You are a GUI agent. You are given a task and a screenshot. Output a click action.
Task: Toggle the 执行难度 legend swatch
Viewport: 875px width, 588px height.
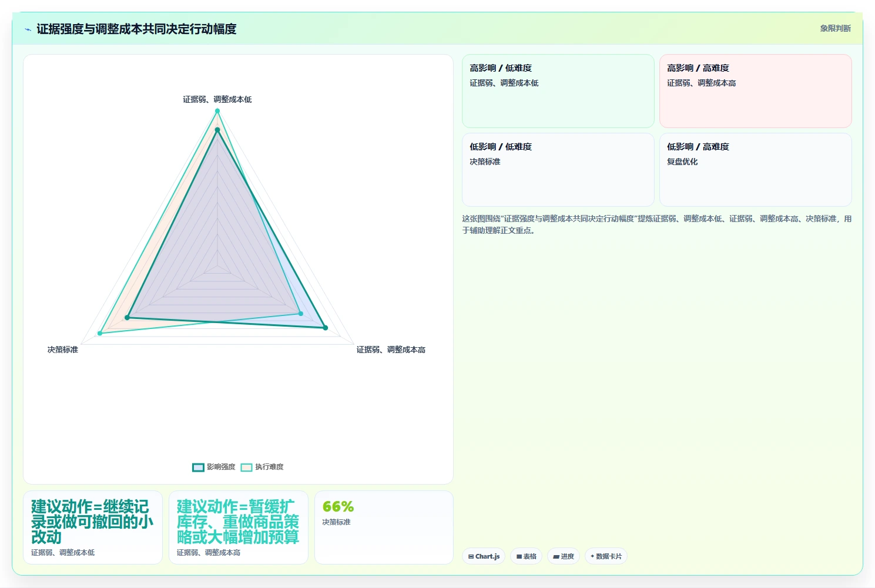click(246, 467)
